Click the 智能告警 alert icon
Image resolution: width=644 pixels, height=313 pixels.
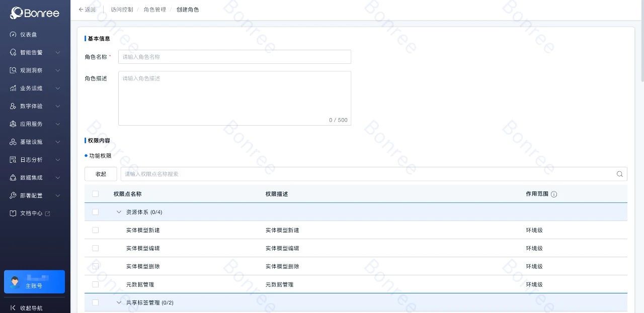13,53
